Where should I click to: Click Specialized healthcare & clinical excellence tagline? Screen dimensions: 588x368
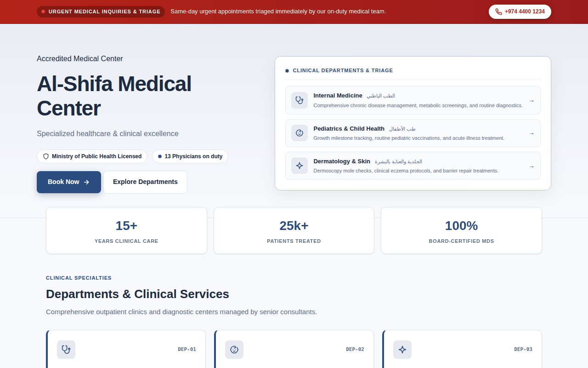pos(107,134)
